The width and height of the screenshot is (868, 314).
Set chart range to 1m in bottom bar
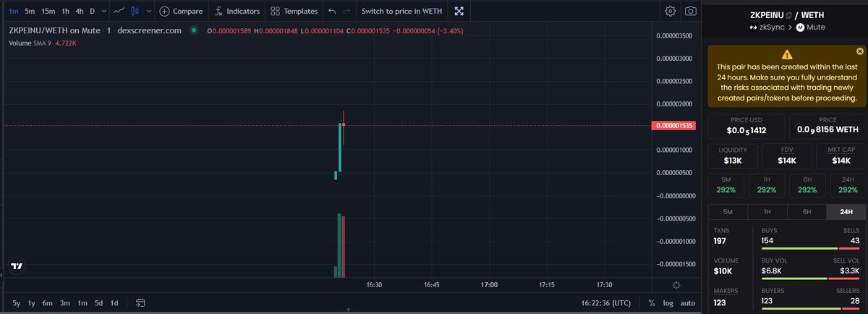(82, 303)
